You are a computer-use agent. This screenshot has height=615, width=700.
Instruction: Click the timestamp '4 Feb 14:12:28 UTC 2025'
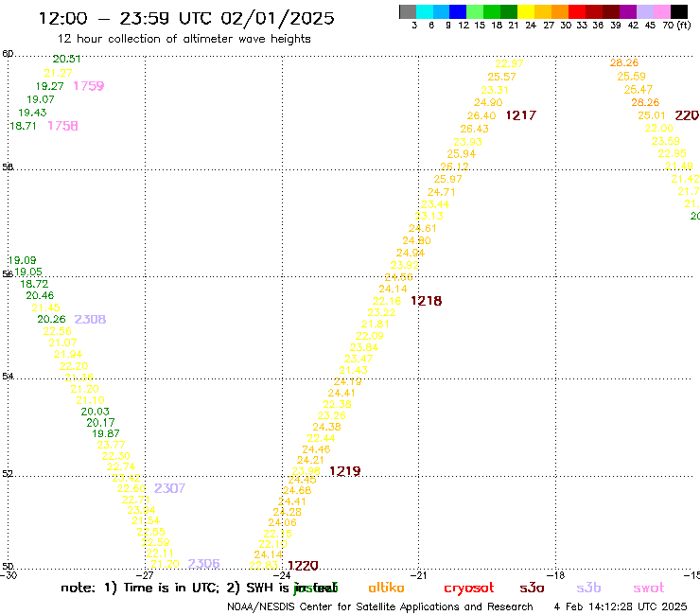[621, 607]
